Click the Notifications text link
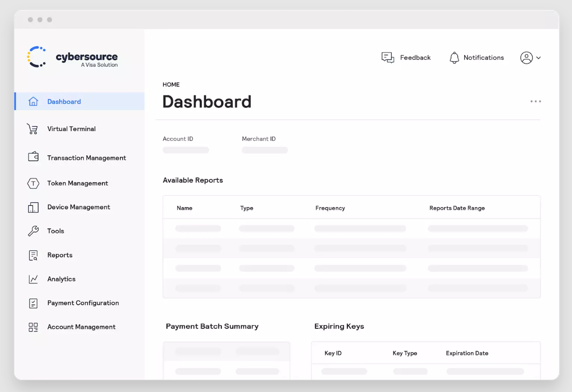This screenshot has width=572, height=392. pyautogui.click(x=484, y=58)
